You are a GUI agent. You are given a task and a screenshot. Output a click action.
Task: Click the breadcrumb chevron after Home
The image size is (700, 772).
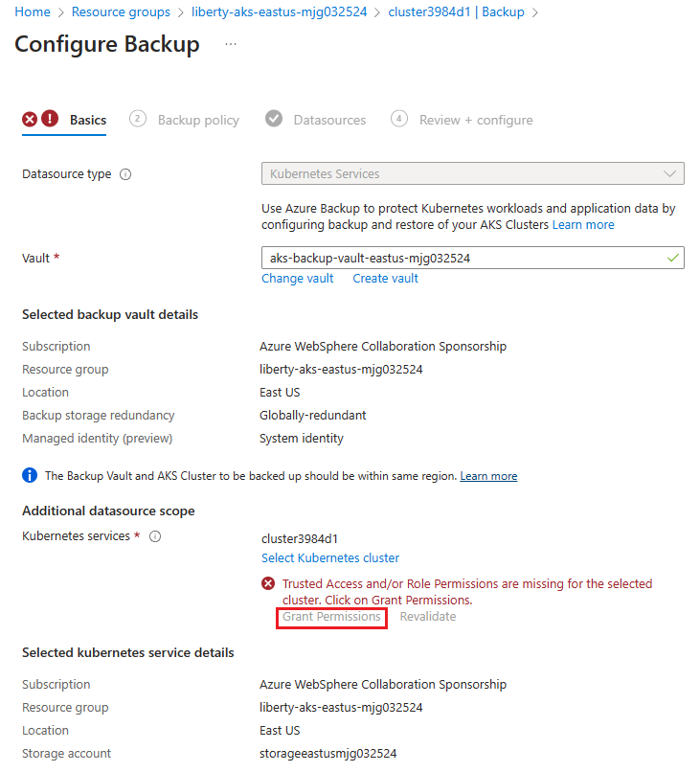click(60, 12)
